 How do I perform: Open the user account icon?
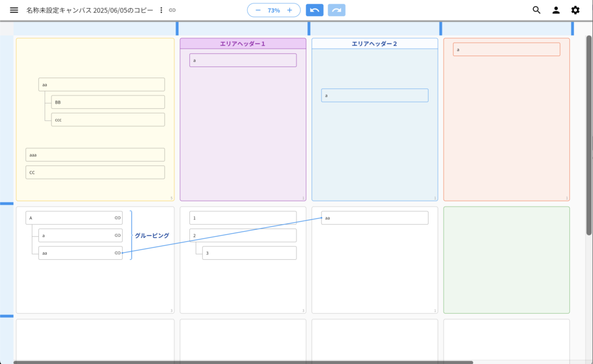coord(556,10)
